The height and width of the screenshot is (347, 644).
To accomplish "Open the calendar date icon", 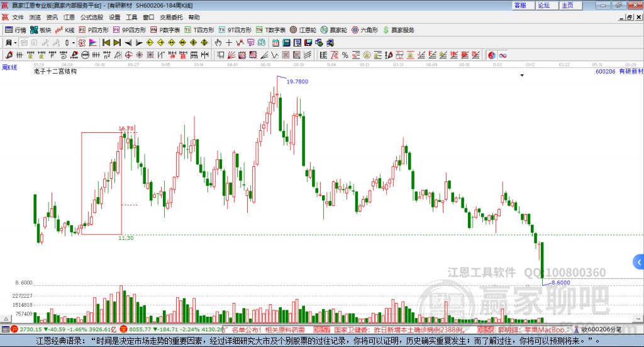I will click(275, 43).
